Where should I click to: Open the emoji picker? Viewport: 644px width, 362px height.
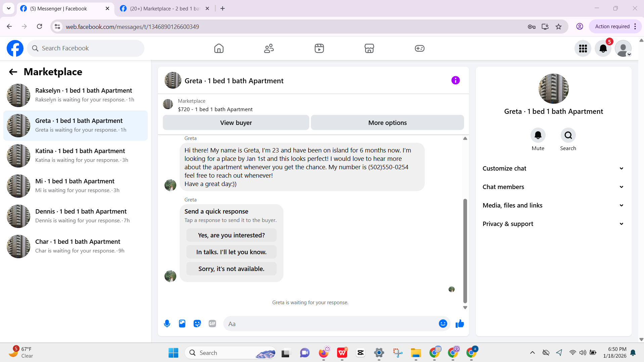[443, 324]
